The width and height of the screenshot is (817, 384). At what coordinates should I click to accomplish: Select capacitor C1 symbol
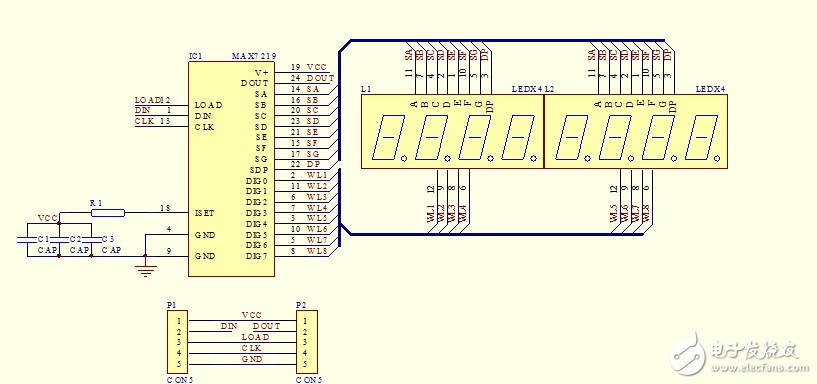click(x=27, y=240)
